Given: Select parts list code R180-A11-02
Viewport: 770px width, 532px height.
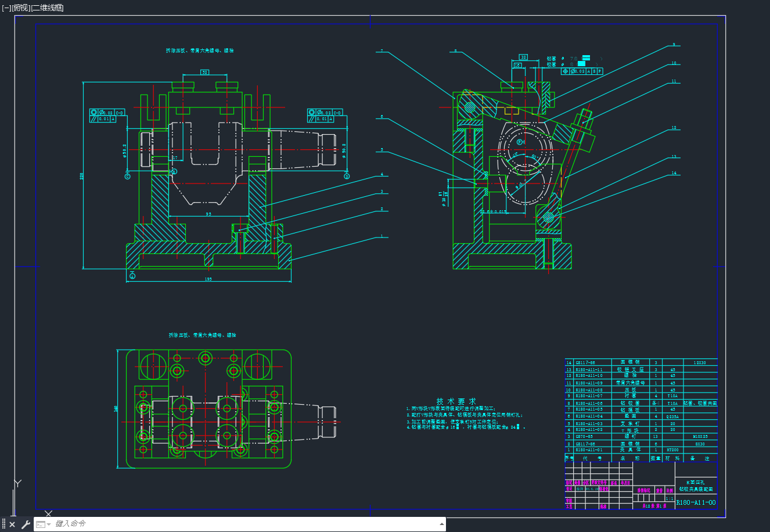Looking at the screenshot, I should click(589, 430).
